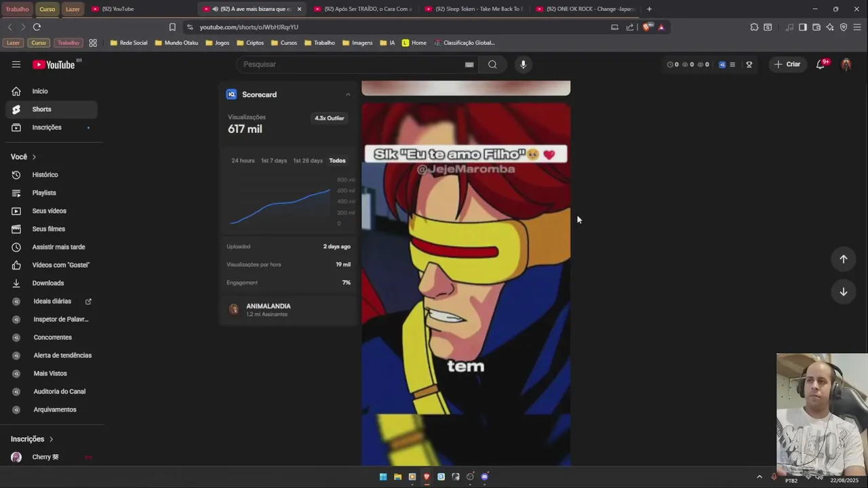The height and width of the screenshot is (488, 868).
Task: Open Auditoria do Canal
Action: [52, 392]
